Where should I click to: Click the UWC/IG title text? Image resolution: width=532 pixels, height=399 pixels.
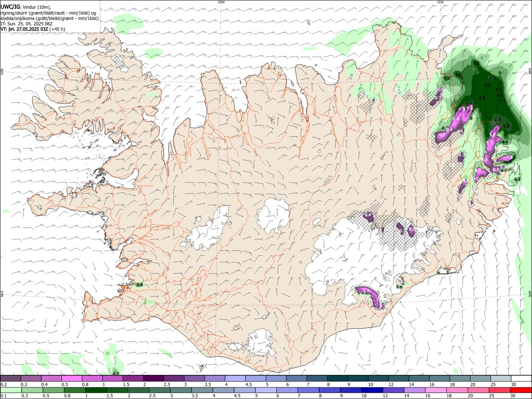tap(10, 7)
